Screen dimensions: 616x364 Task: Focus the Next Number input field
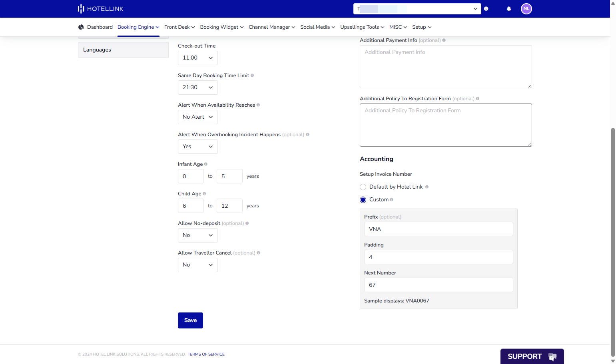point(439,285)
